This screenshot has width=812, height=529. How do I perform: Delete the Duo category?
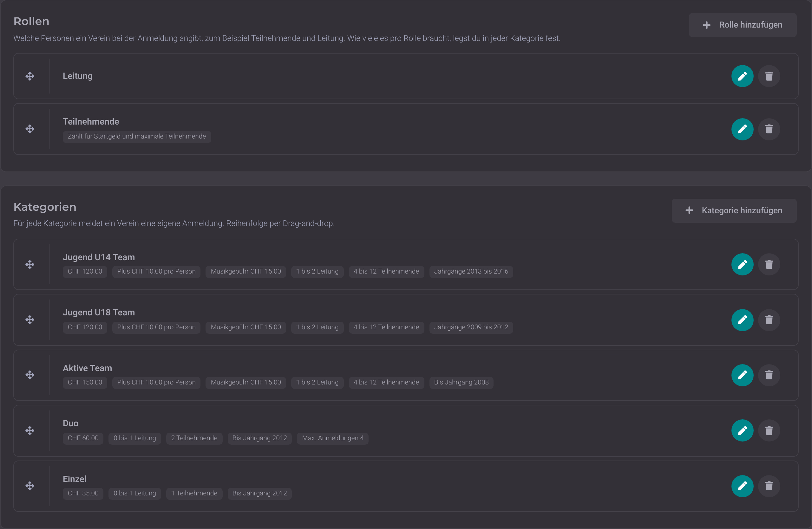point(769,430)
